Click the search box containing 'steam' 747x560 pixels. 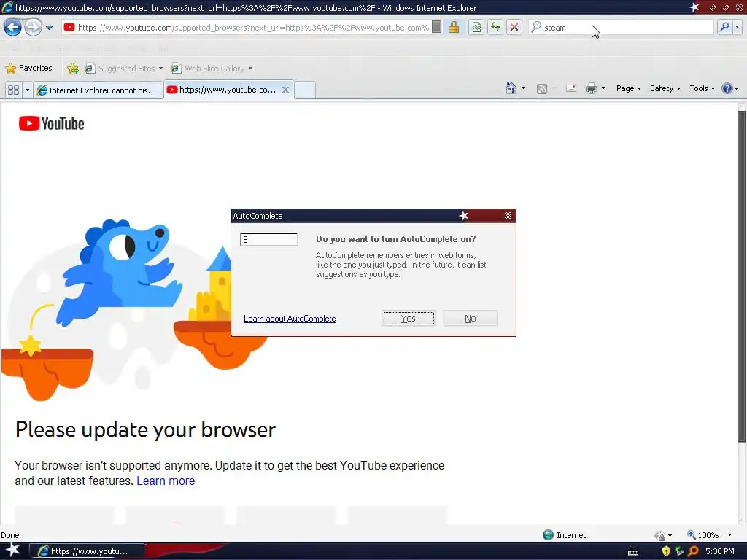pyautogui.click(x=621, y=28)
